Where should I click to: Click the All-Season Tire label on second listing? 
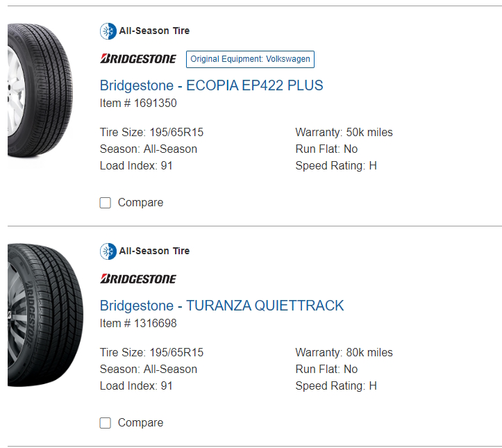click(x=154, y=251)
